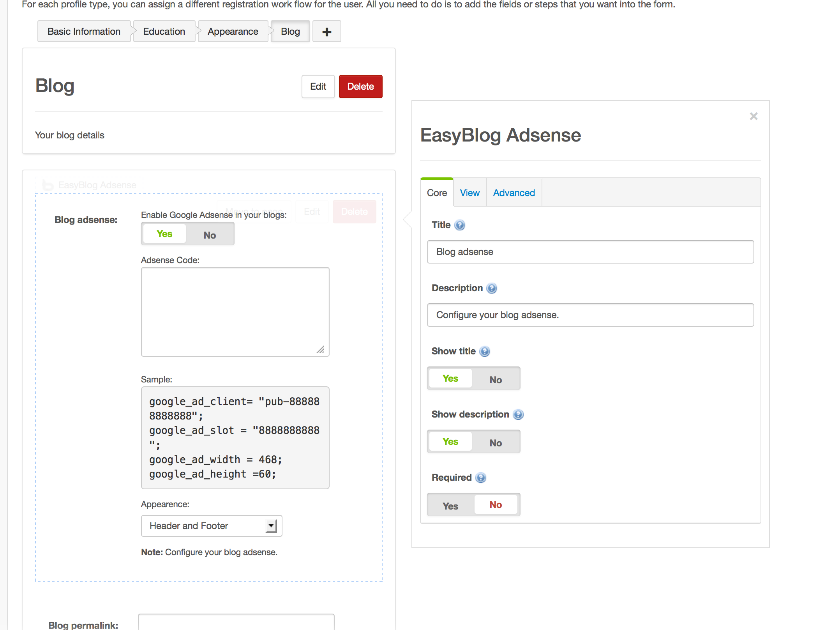Click the Edit button next to Blog heading

(318, 87)
